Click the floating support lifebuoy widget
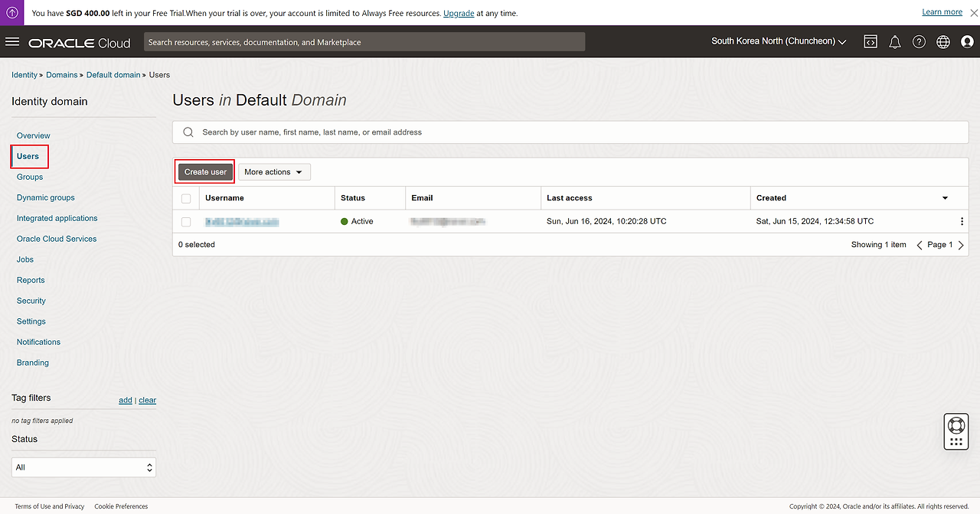The height and width of the screenshot is (514, 980). (955, 425)
